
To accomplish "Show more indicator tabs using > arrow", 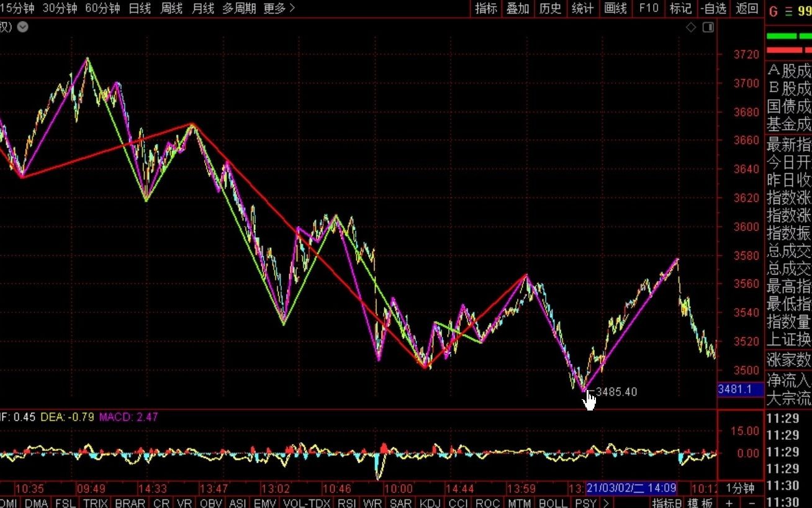I will coord(606,502).
